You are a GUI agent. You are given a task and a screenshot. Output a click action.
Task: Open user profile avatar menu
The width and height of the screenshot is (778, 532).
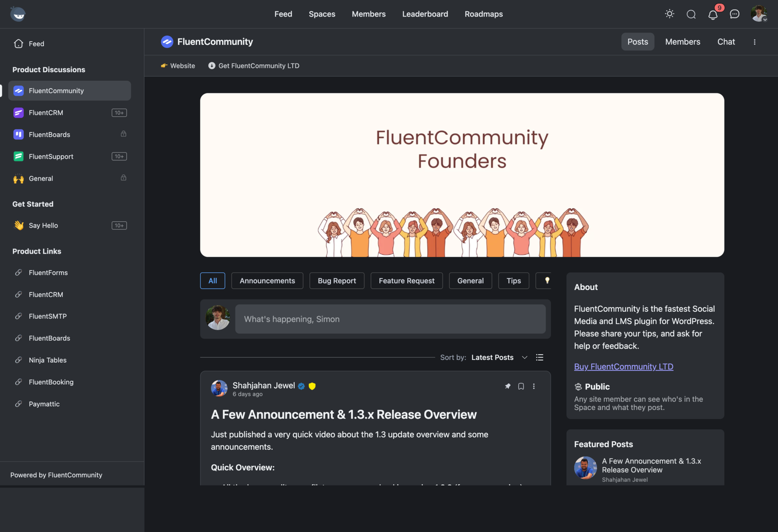pyautogui.click(x=759, y=14)
